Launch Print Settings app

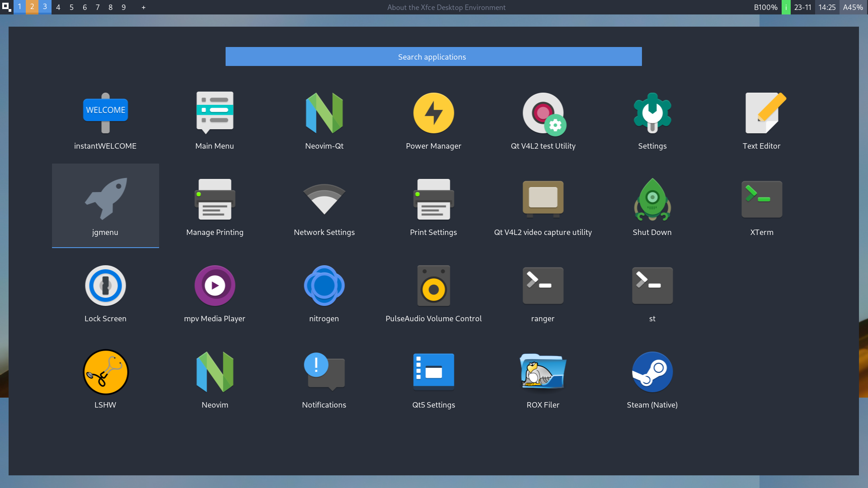(x=434, y=199)
